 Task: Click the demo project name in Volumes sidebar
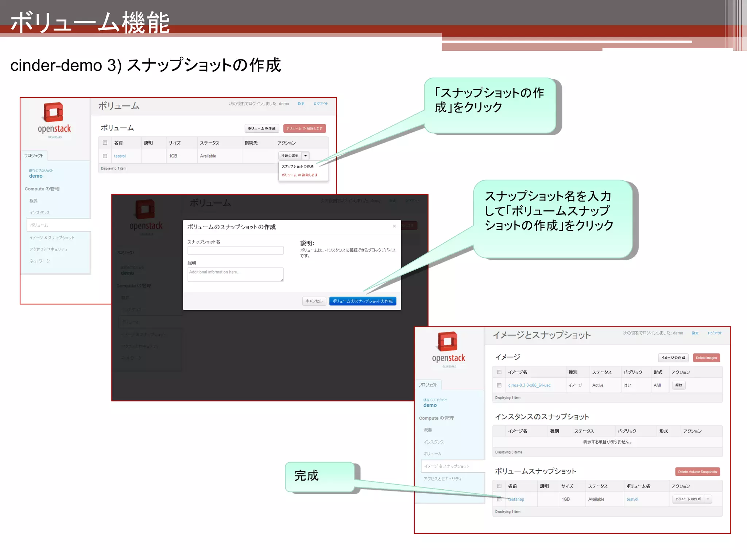[36, 176]
